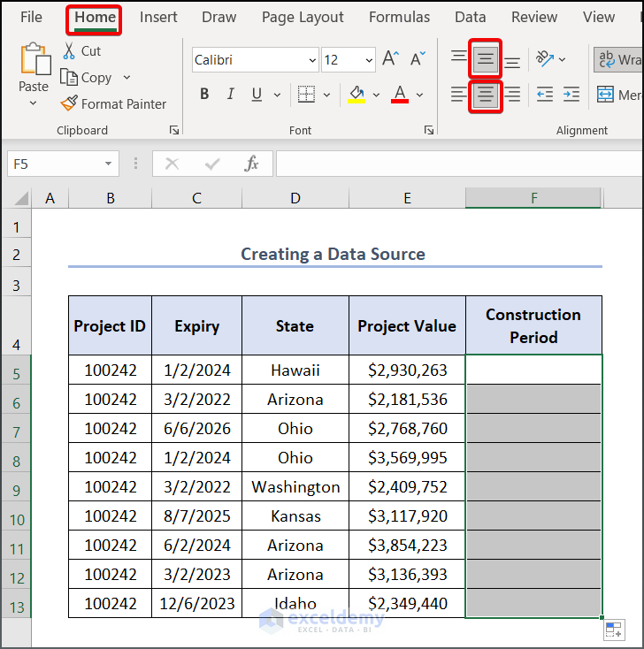Click the Copy icon
Viewport: 644px width, 649px height.
(x=68, y=78)
